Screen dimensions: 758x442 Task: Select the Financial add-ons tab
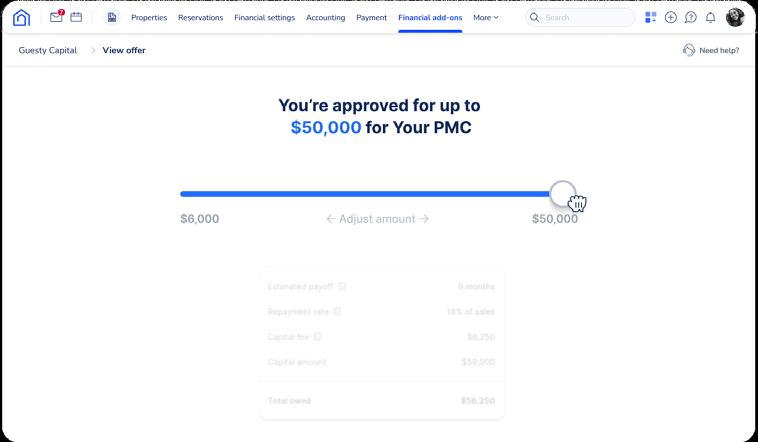click(430, 17)
